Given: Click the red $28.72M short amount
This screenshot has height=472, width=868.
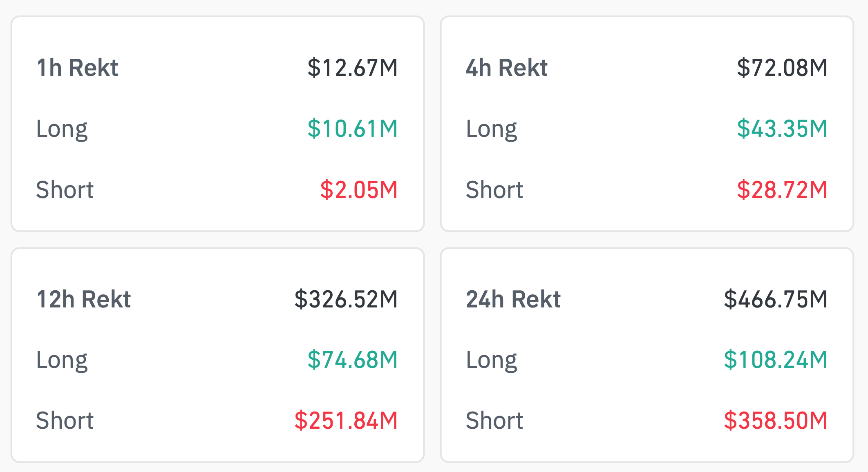Looking at the screenshot, I should point(782,190).
